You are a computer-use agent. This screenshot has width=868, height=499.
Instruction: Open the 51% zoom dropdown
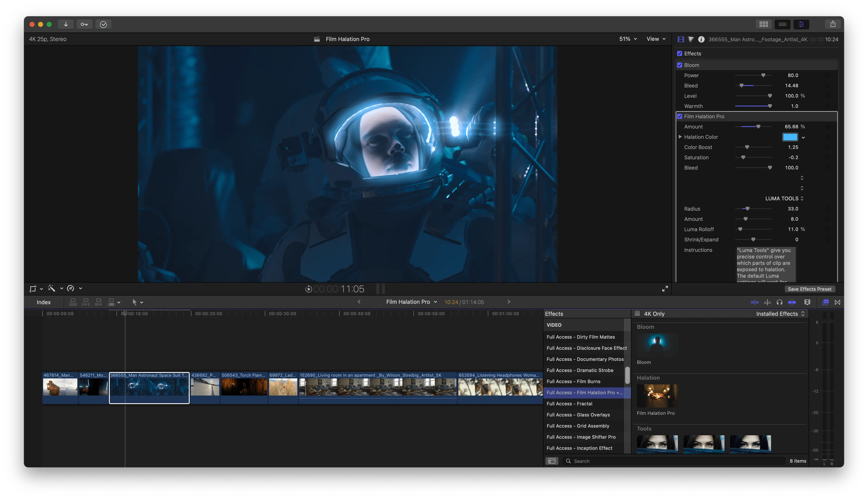point(628,39)
